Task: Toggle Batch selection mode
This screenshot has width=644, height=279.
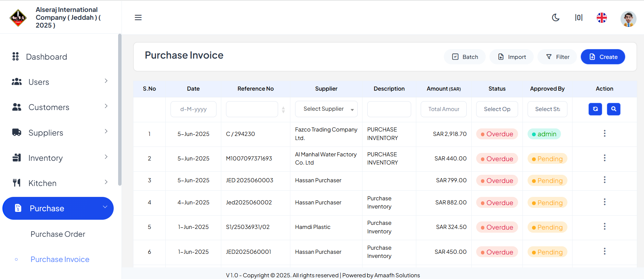Action: (465, 57)
